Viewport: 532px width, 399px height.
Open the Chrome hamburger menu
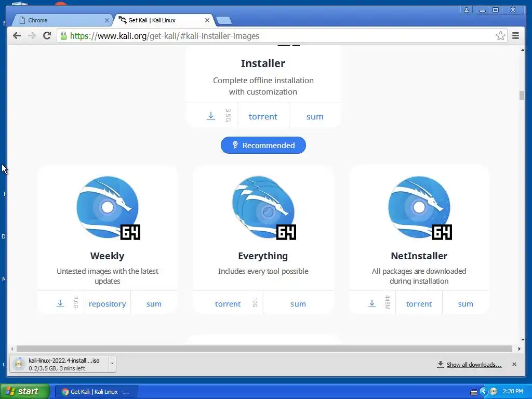[515, 36]
